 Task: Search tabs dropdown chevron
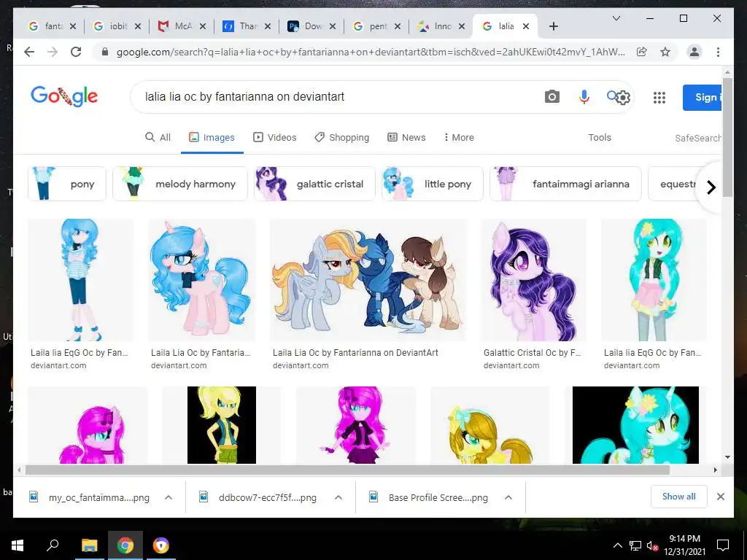point(616,18)
